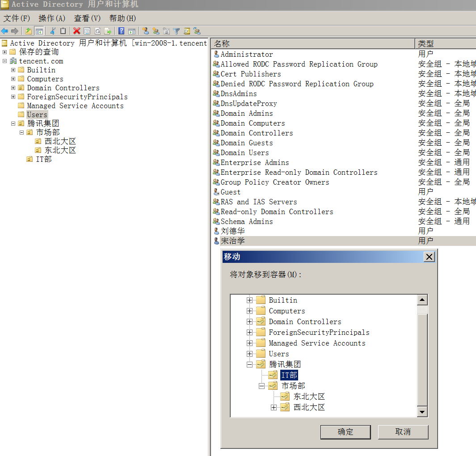Click the Paste clipboard icon

[x=63, y=31]
